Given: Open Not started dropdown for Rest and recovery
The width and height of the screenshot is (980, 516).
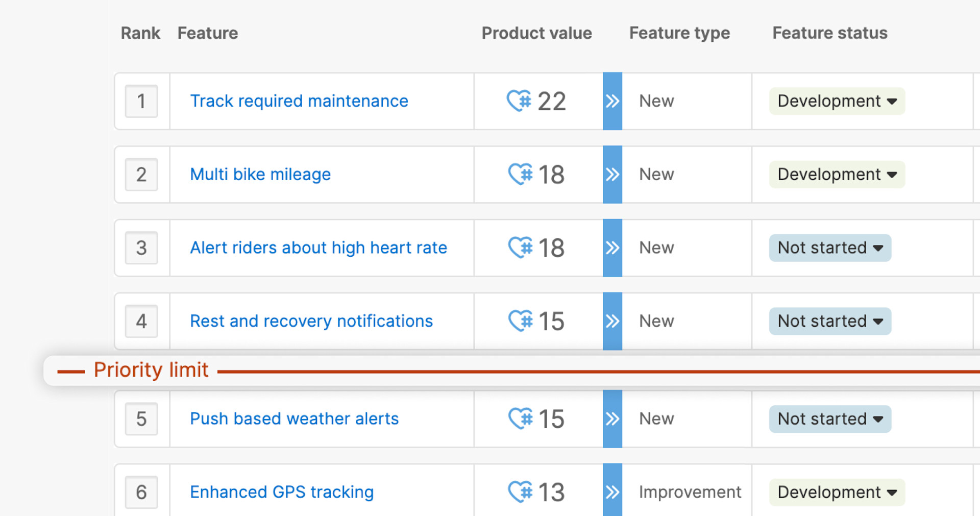Looking at the screenshot, I should click(x=830, y=321).
